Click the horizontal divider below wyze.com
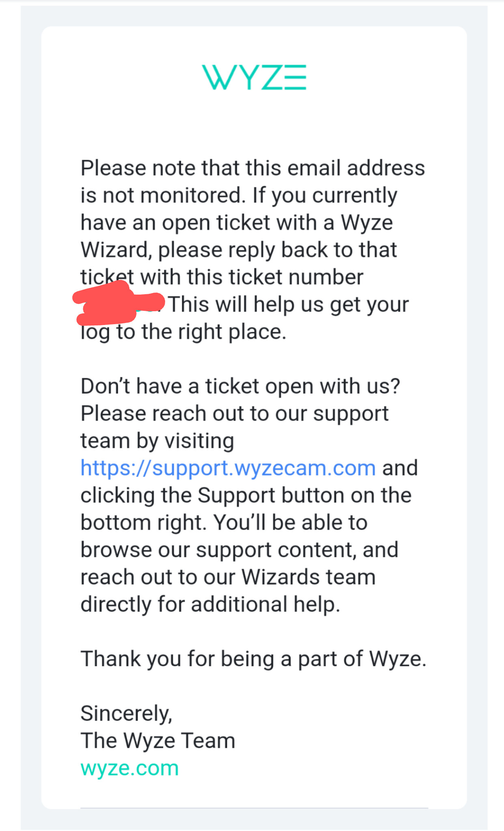This screenshot has width=504, height=831. point(254,808)
